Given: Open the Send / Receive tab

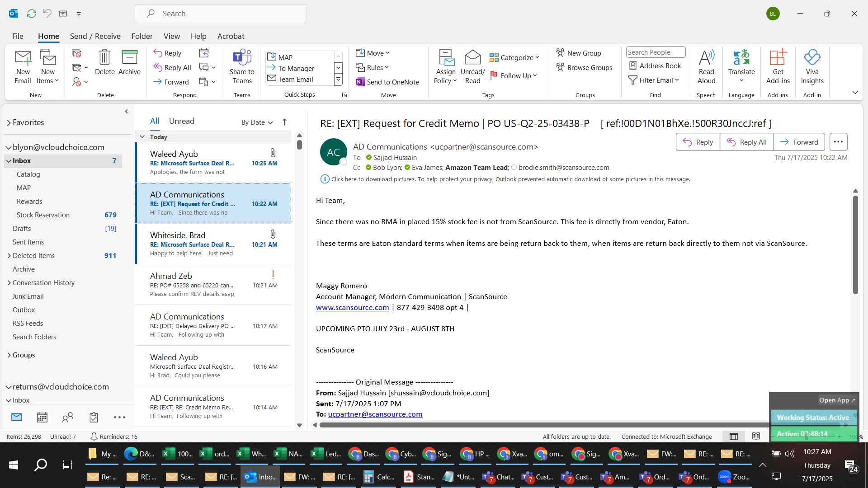Looking at the screenshot, I should point(95,36).
